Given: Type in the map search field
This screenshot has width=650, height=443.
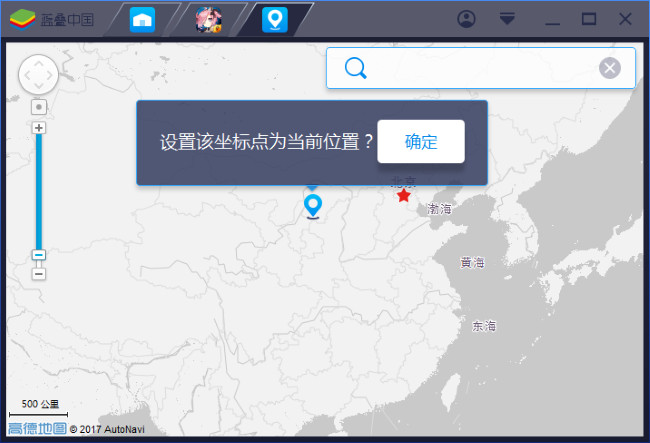Looking at the screenshot, I should (x=480, y=68).
